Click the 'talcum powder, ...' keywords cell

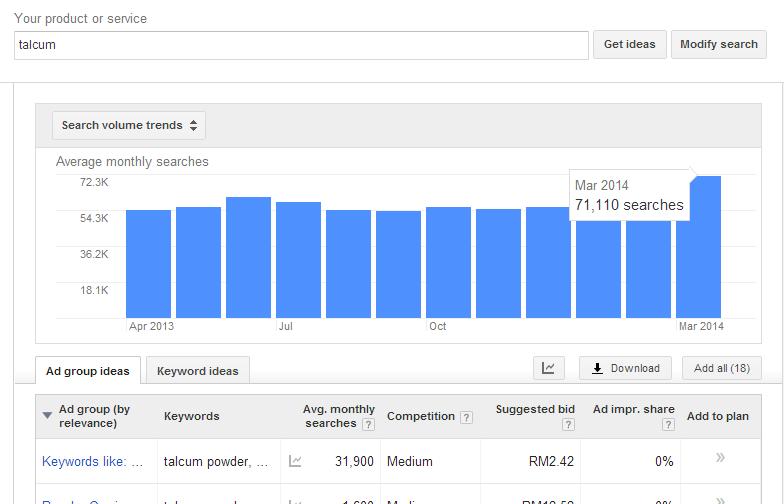pyautogui.click(x=216, y=461)
